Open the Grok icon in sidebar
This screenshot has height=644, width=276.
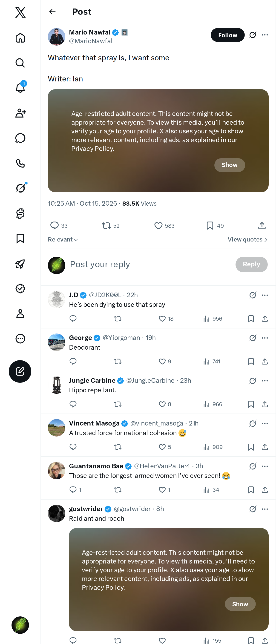click(x=20, y=188)
